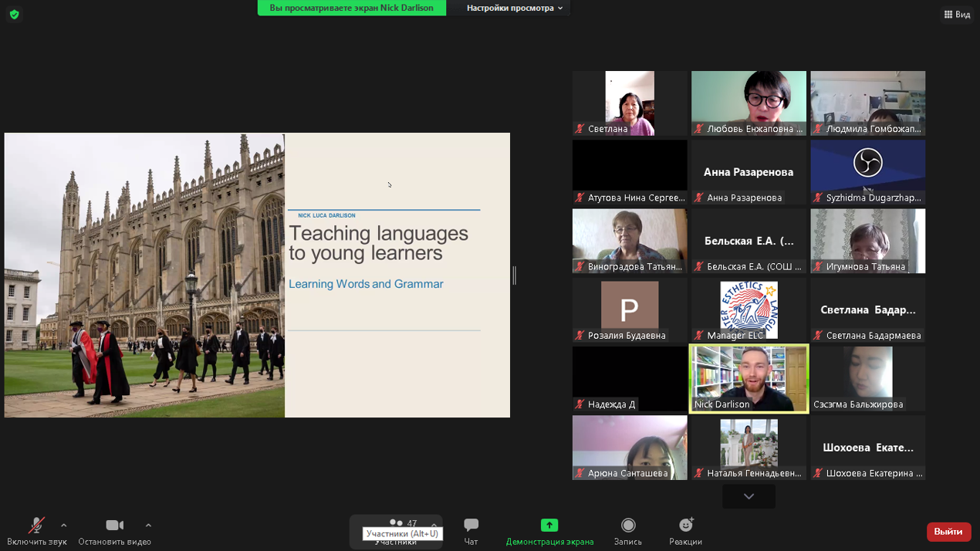The image size is (980, 551).
Task: Click the green screen share icon
Action: pyautogui.click(x=549, y=526)
